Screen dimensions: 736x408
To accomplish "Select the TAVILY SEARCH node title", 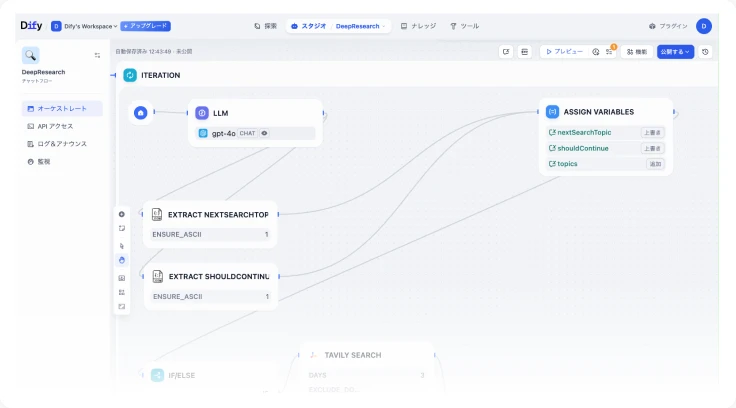I will point(353,355).
